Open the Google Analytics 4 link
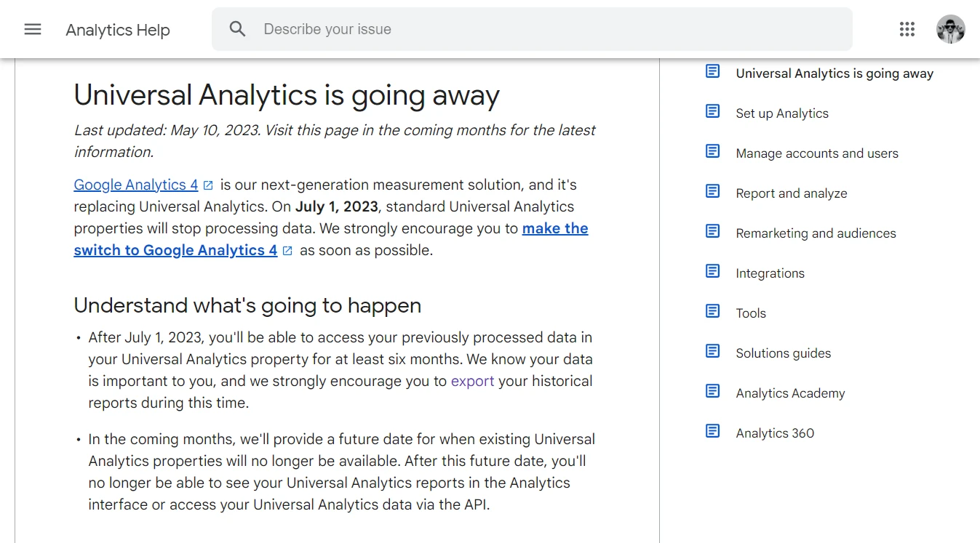 136,185
